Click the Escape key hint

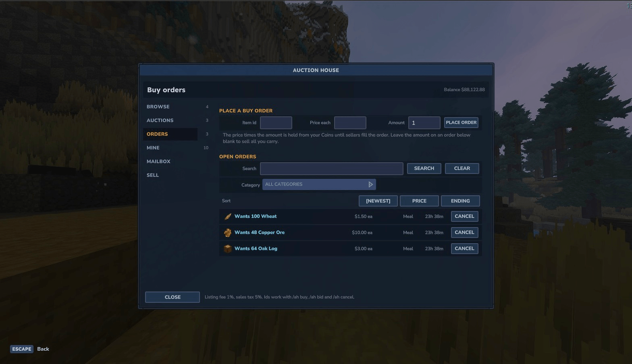22,349
